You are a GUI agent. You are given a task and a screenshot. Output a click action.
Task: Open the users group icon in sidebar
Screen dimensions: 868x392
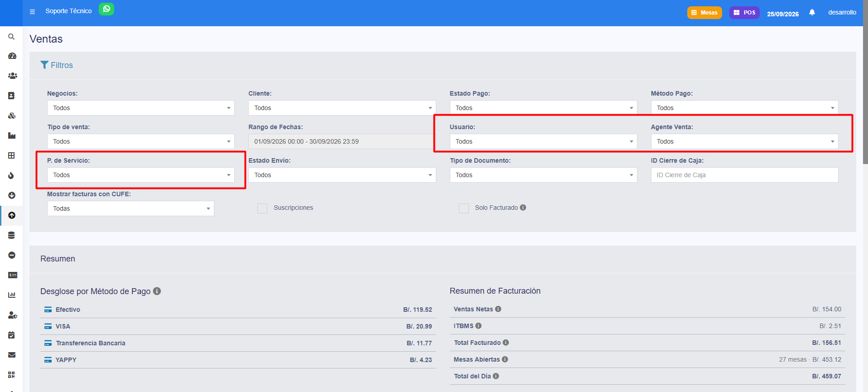click(12, 76)
